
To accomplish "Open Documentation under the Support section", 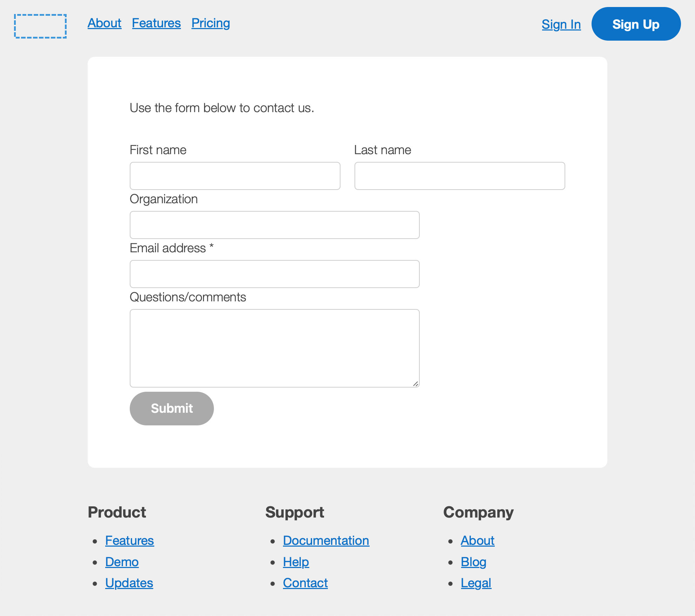I will (x=326, y=541).
